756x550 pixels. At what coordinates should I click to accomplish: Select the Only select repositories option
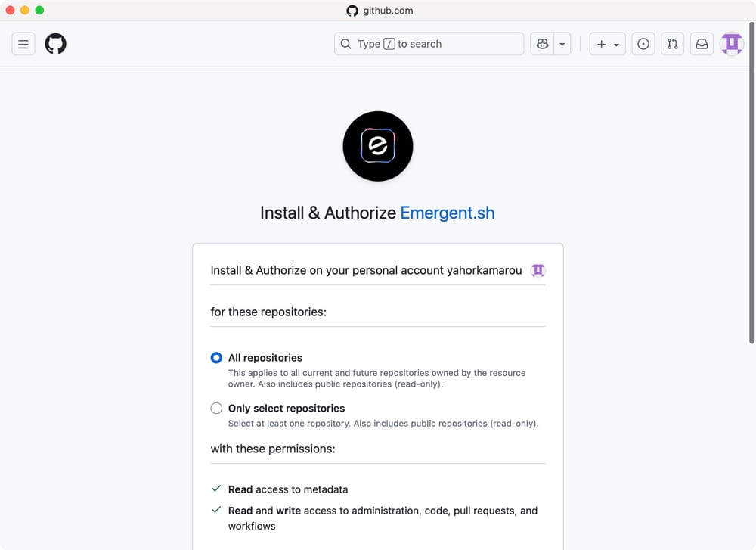pyautogui.click(x=216, y=408)
